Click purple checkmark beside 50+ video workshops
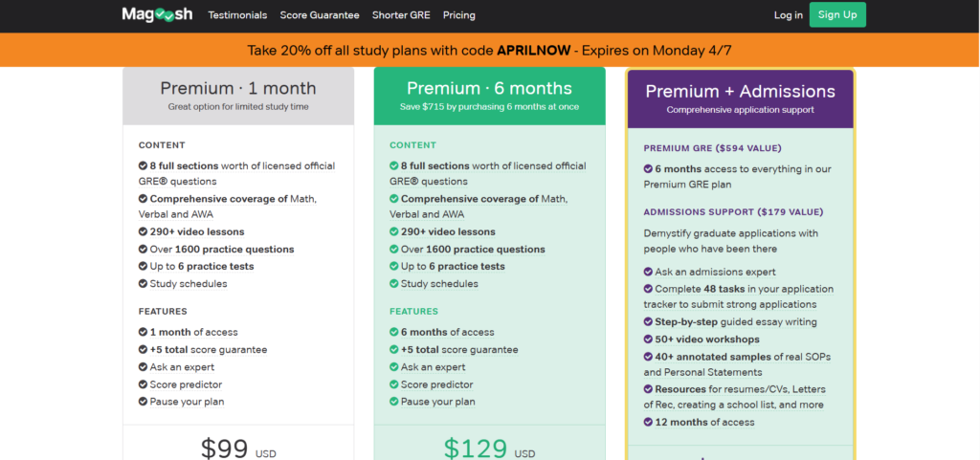This screenshot has width=980, height=460. (x=648, y=340)
